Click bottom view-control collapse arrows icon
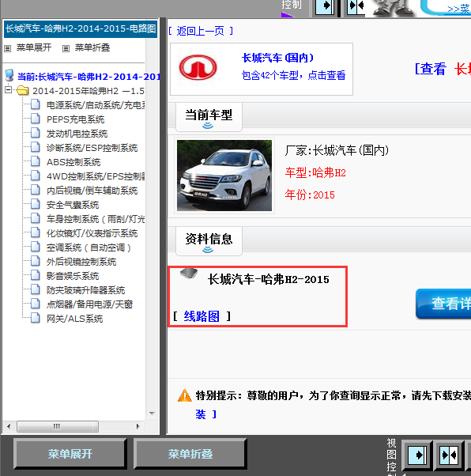Viewport: 471px width, 476px height. pyautogui.click(x=449, y=455)
